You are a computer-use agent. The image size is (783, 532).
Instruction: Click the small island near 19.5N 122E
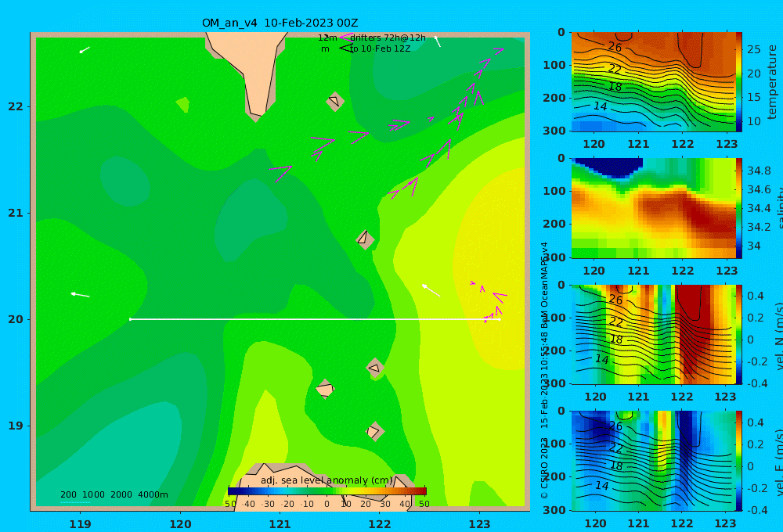[x=376, y=368]
